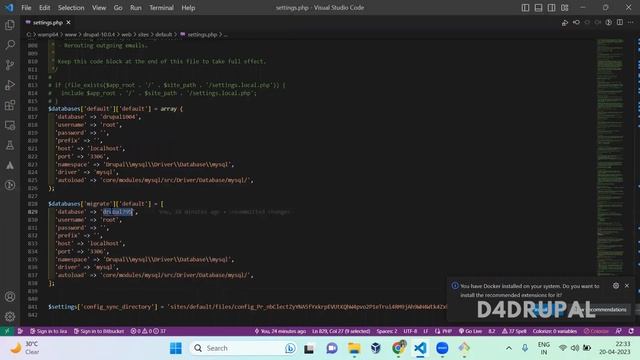Open the Edit menu
The height and width of the screenshot is (360, 640).
[x=44, y=8]
